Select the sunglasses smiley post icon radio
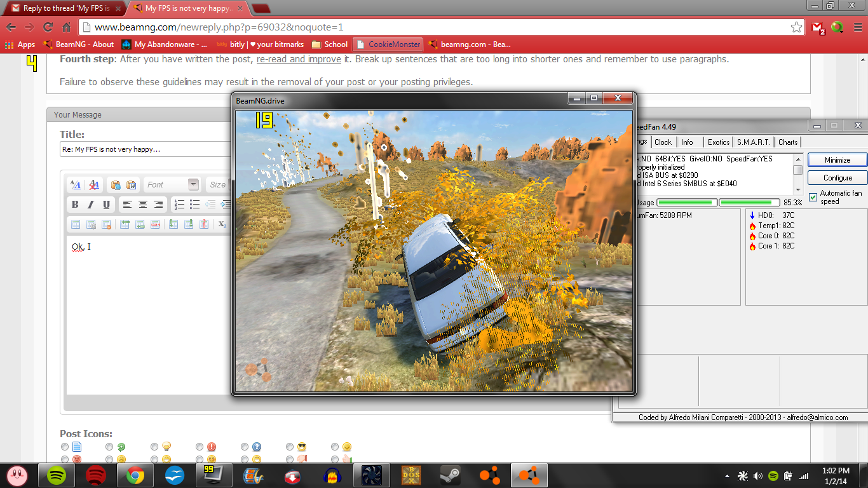 (x=290, y=447)
